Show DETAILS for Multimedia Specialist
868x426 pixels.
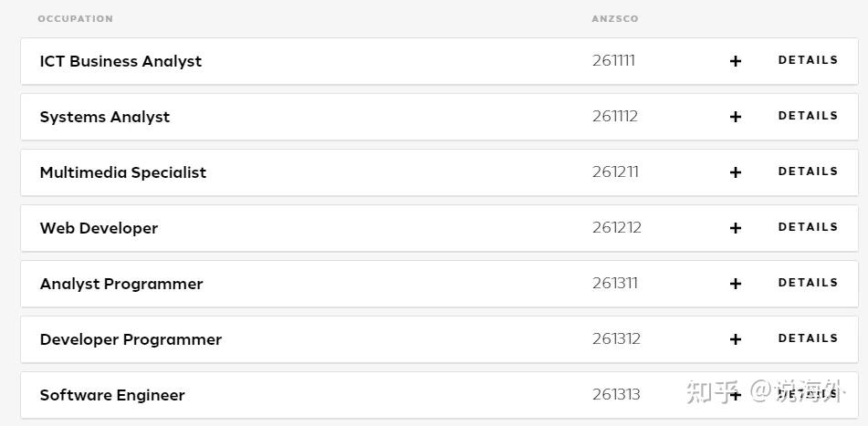(808, 171)
